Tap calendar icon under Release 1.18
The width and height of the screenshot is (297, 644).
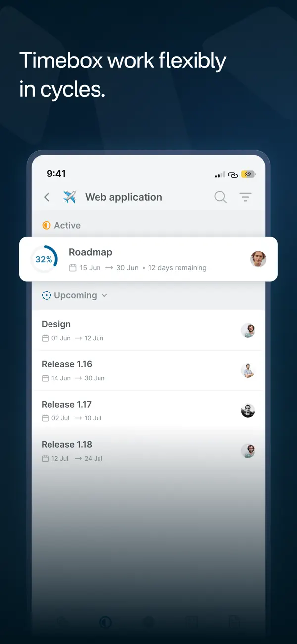(45, 459)
